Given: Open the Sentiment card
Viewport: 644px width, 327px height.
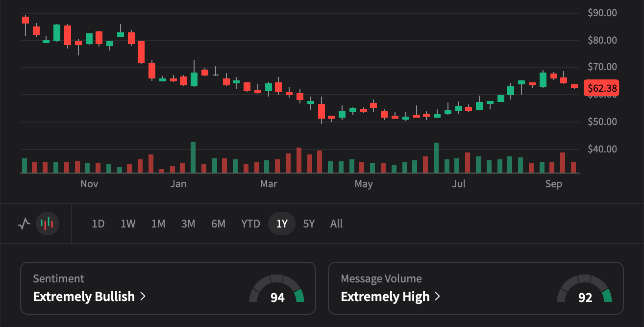Looking at the screenshot, I should tap(168, 288).
